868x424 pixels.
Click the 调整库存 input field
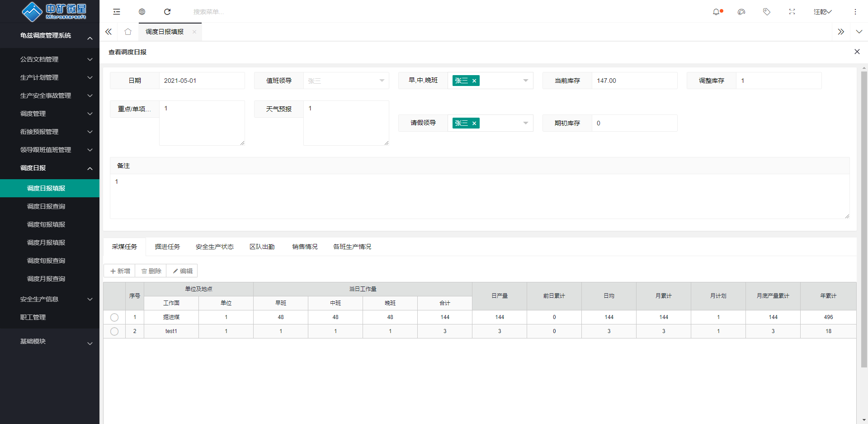pos(779,81)
